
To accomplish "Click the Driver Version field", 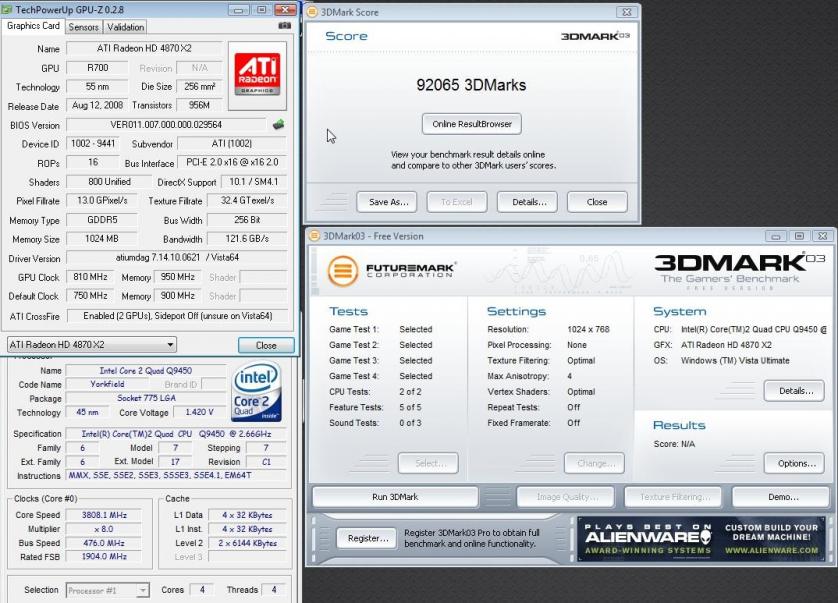I will coord(176,258).
